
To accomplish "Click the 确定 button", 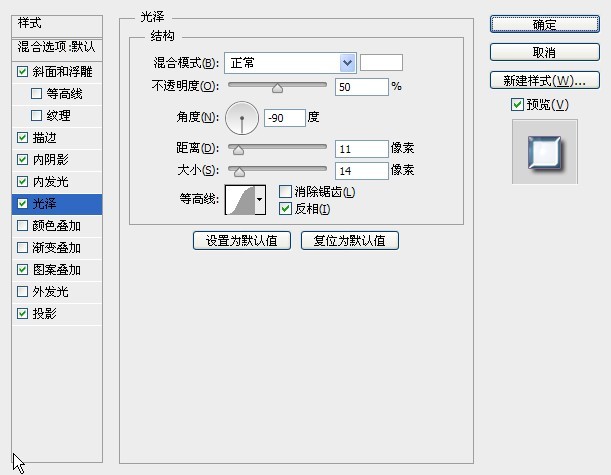I will coord(544,24).
